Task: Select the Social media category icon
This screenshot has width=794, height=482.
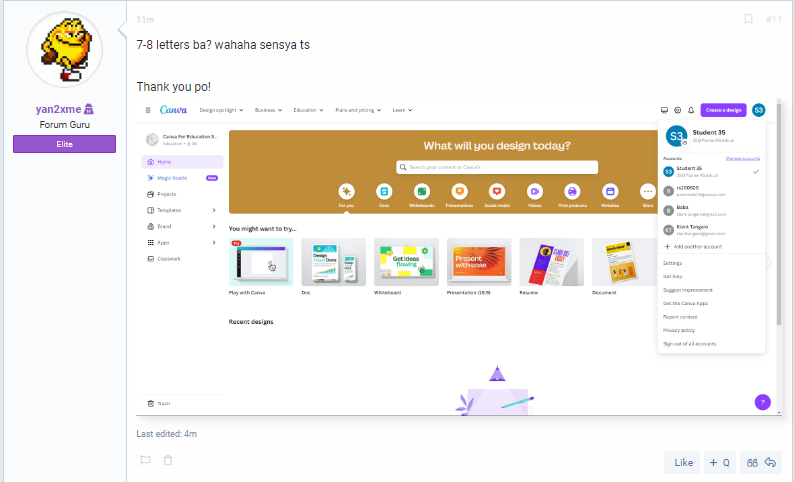Action: (497, 191)
